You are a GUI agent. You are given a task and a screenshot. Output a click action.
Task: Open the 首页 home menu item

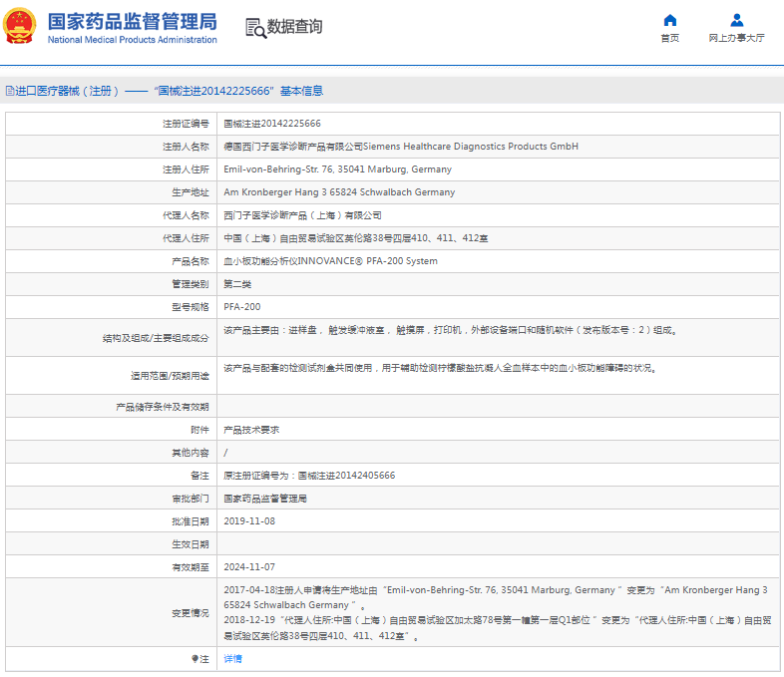(669, 38)
